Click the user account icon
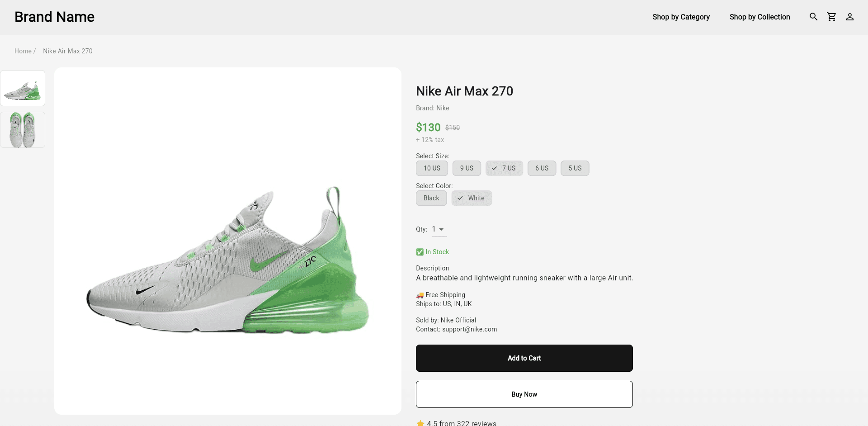Viewport: 868px width, 426px height. tap(850, 17)
